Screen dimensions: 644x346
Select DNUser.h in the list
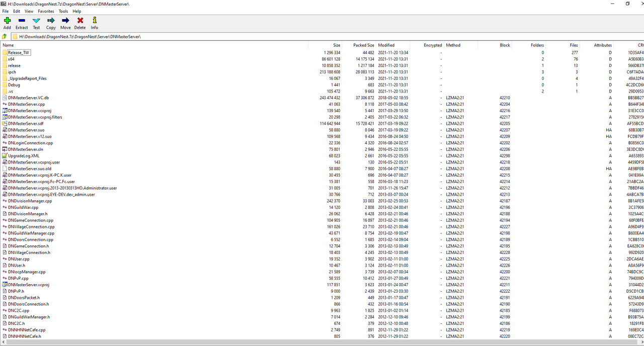[17, 265]
